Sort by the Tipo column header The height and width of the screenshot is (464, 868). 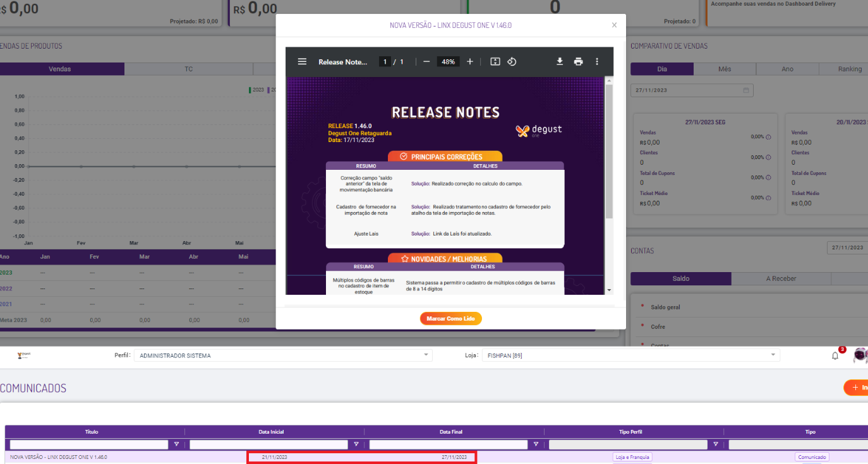[811, 432]
